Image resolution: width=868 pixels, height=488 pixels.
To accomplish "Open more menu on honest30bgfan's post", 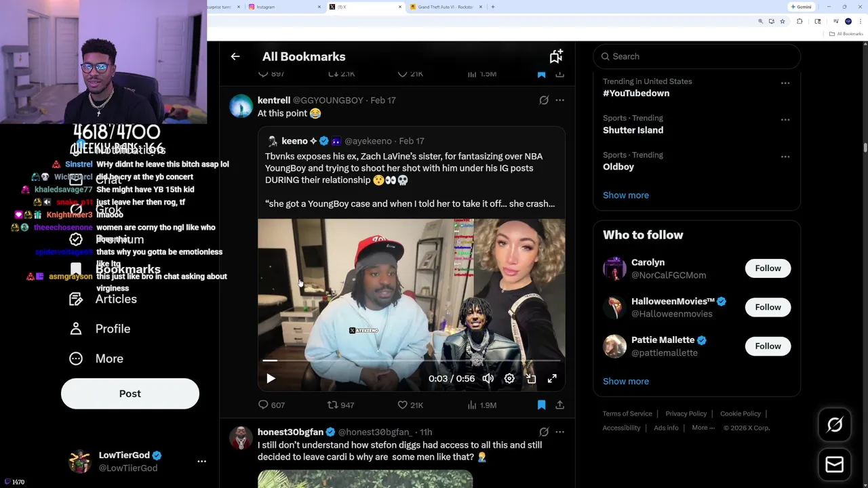I will [x=559, y=432].
